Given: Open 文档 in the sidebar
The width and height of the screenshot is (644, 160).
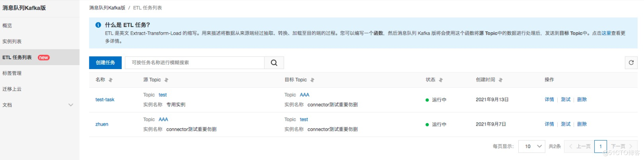Looking at the screenshot, I should point(7,105).
